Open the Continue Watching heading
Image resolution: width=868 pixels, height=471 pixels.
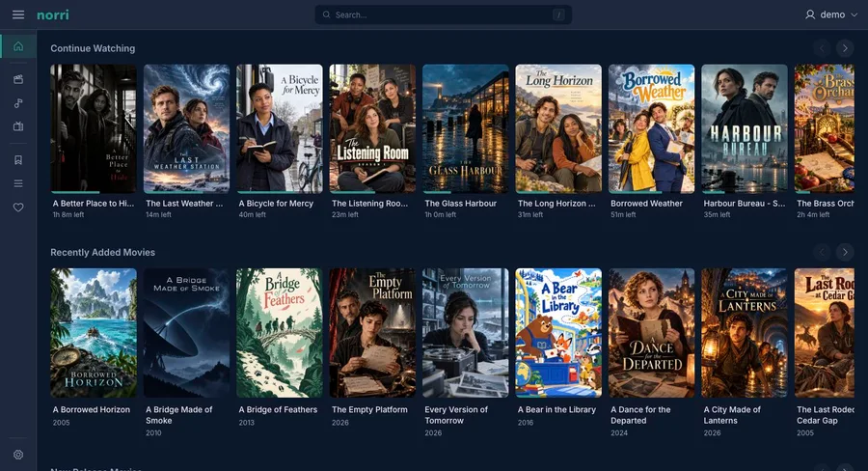coord(93,48)
